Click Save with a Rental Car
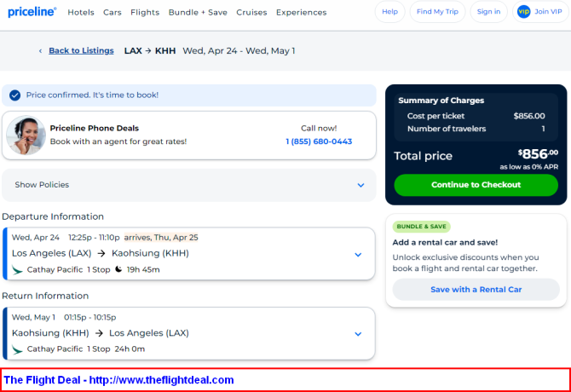571x392 pixels. (476, 290)
